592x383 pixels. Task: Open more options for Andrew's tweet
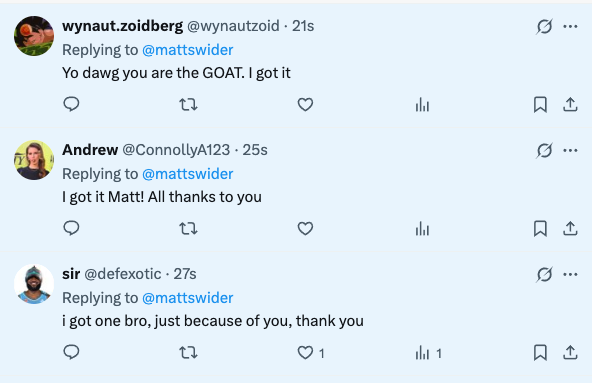coord(570,150)
